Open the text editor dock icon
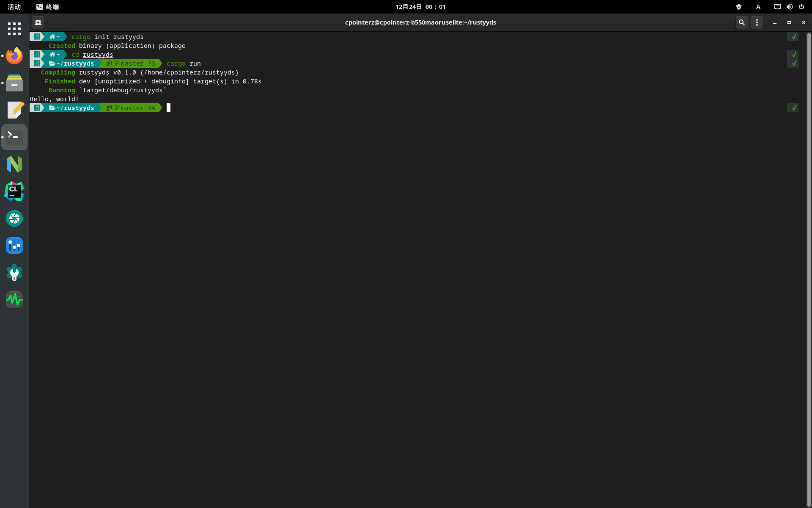This screenshot has width=812, height=508. (14, 110)
